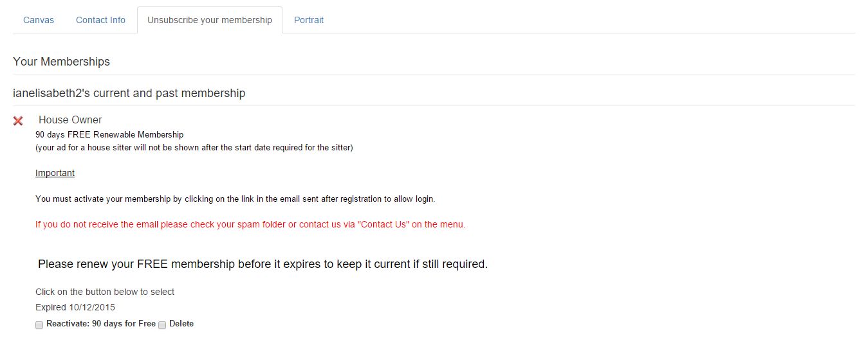Click the House Owner membership title
The width and height of the screenshot is (868, 338).
70,120
